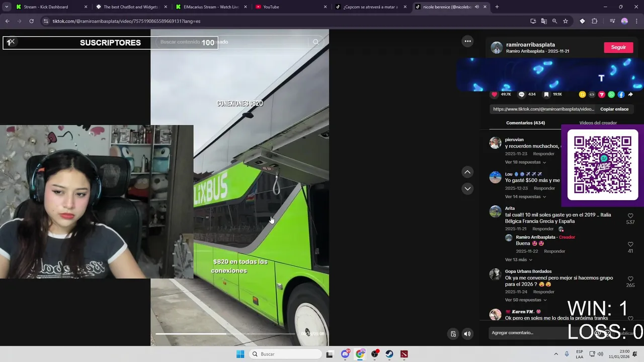This screenshot has width=644, height=362.
Task: Save video with the bookmark icon
Action: (x=546, y=95)
